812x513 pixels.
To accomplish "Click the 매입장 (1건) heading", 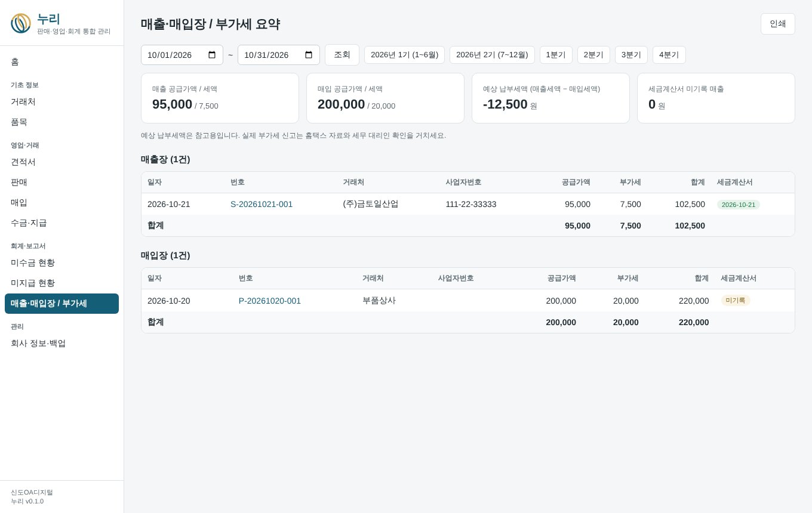I will (165, 255).
